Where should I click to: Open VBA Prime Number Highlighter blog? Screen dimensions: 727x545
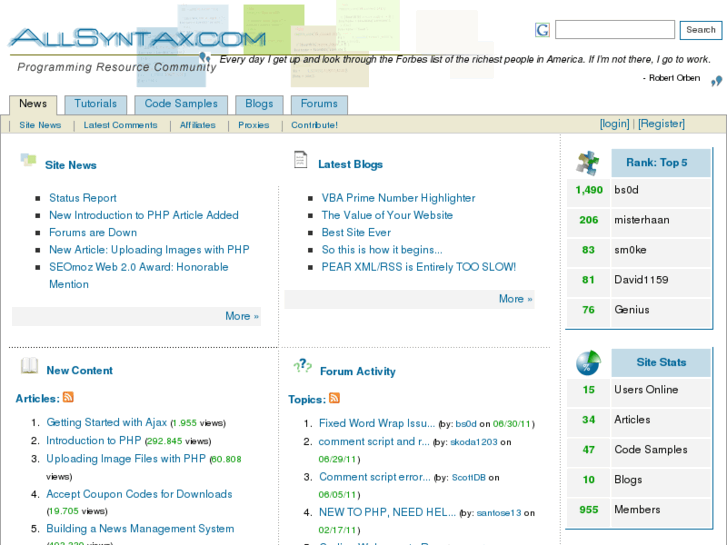click(x=398, y=198)
